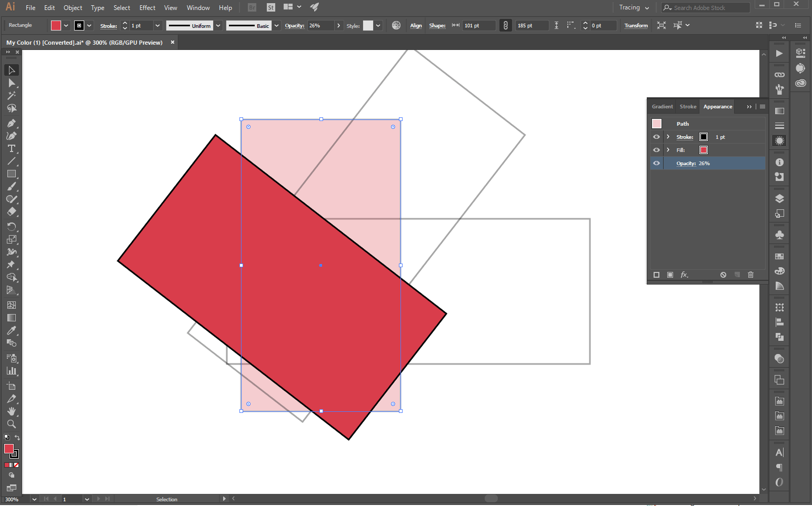This screenshot has height=506, width=812.
Task: Select the Hand tool
Action: 12,411
